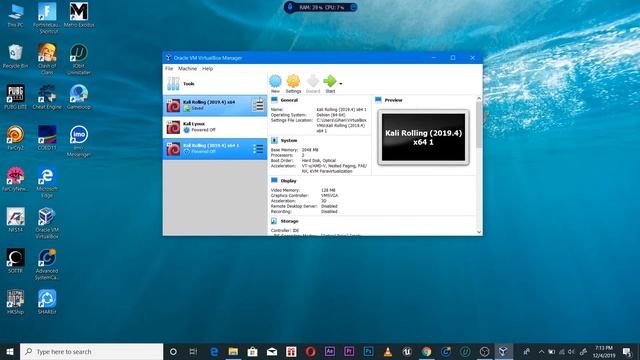Screen dimensions: 640x360
Task: Open Google Chrome from the taskbar
Action: pyautogui.click(x=427, y=351)
